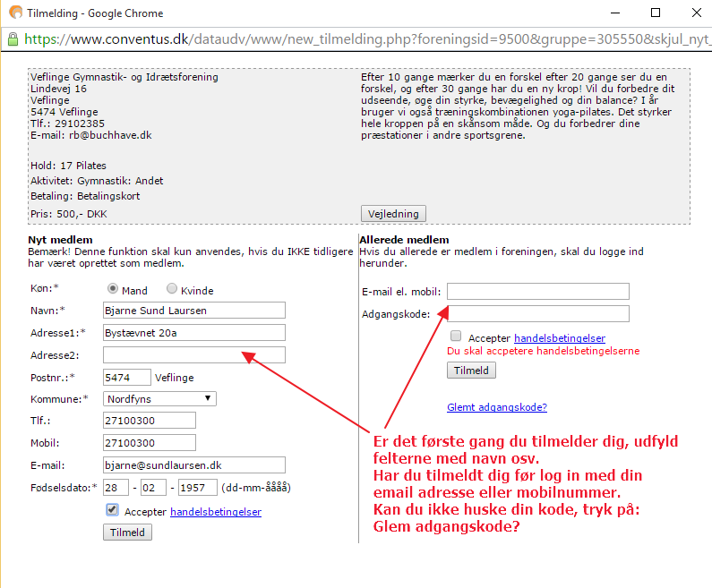Click the 'Aktivitet: Gymnastik: Andet' text
Screen dimensions: 712x588
(97, 181)
